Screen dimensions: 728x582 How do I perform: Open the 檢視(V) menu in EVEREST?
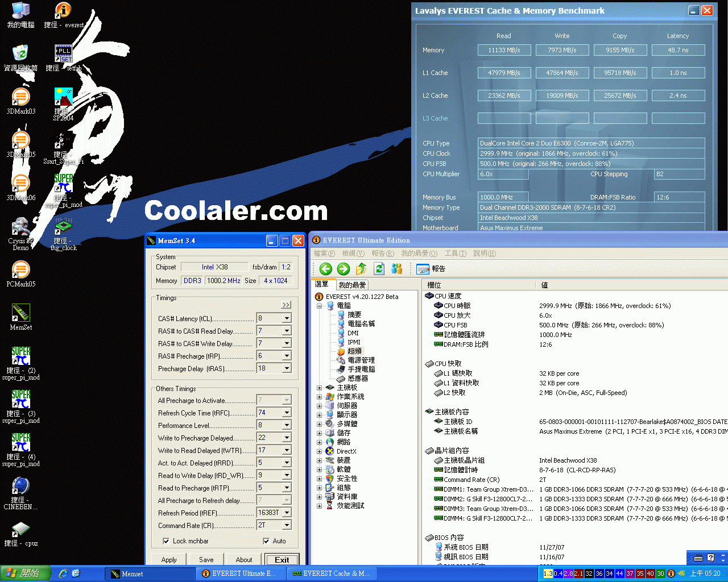point(353,253)
